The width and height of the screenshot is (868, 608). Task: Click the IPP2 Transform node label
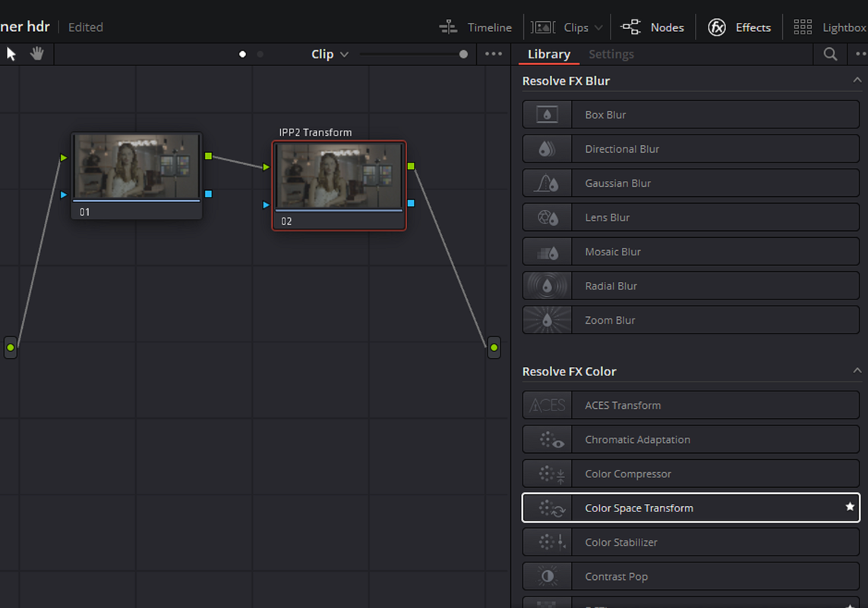(x=315, y=132)
